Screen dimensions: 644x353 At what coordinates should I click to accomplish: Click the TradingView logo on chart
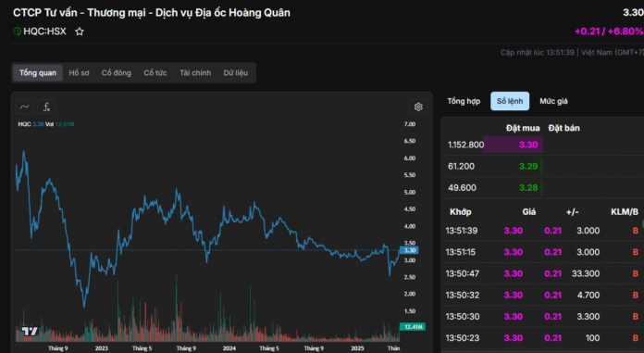click(30, 331)
